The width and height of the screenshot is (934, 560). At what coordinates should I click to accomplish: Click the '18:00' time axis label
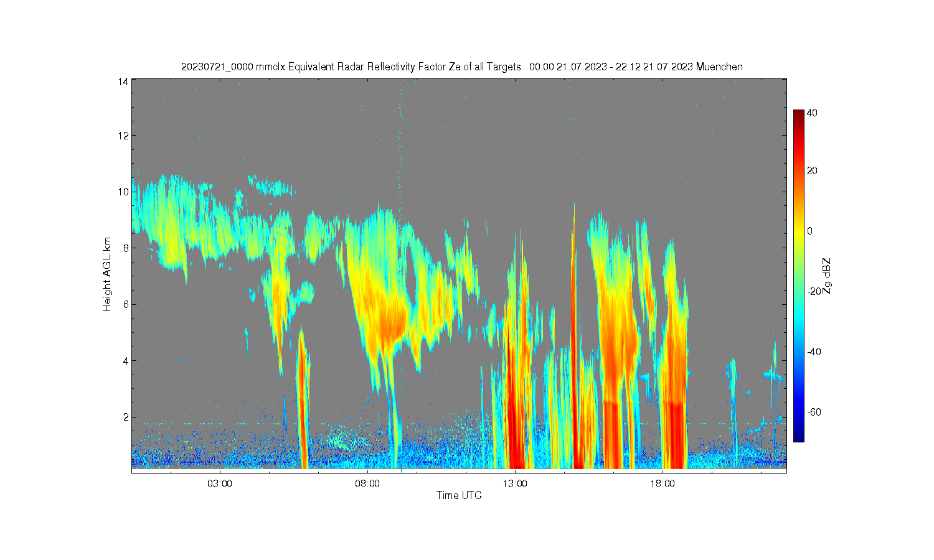(663, 484)
